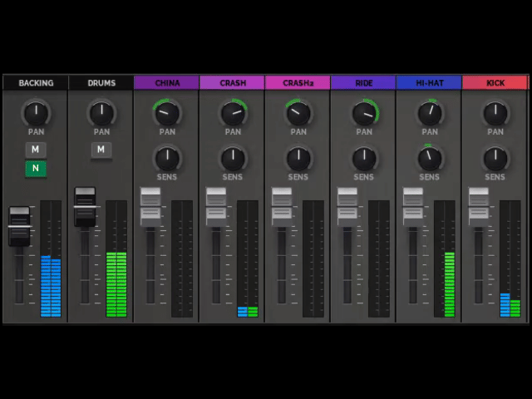Click the CRASH2 pan knob

(x=298, y=112)
